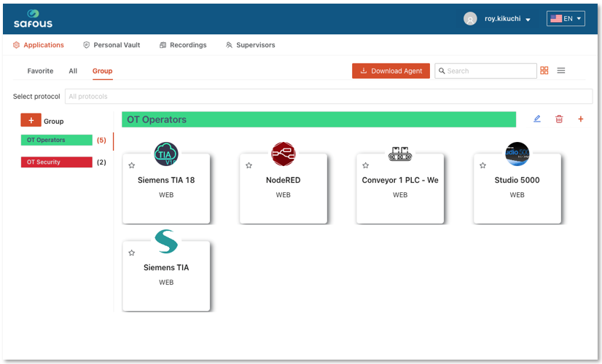Open the Siemens TIA 18 app icon
The width and height of the screenshot is (602, 364).
tap(166, 154)
